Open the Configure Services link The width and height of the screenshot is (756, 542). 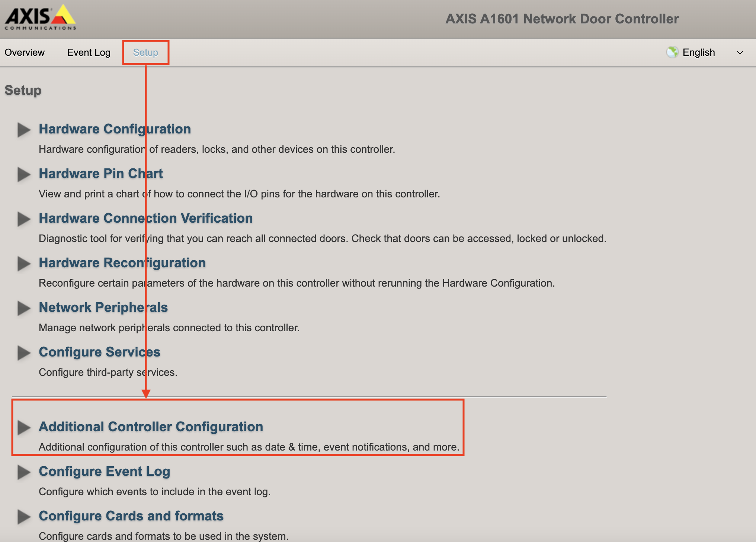pos(99,352)
